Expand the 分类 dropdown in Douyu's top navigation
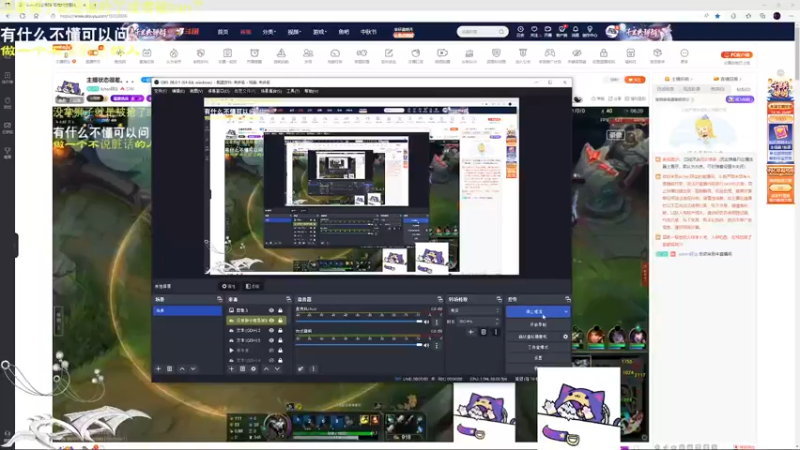The width and height of the screenshot is (800, 450). click(x=269, y=32)
